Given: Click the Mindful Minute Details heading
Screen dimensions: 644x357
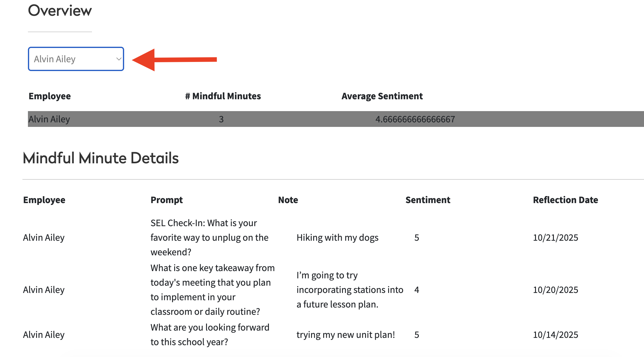Looking at the screenshot, I should [x=100, y=158].
